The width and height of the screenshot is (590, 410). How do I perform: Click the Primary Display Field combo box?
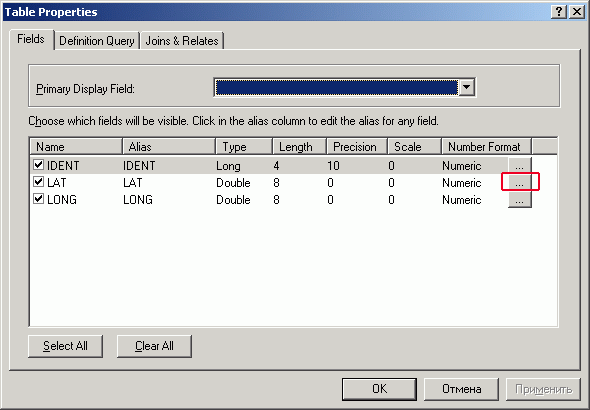point(344,87)
